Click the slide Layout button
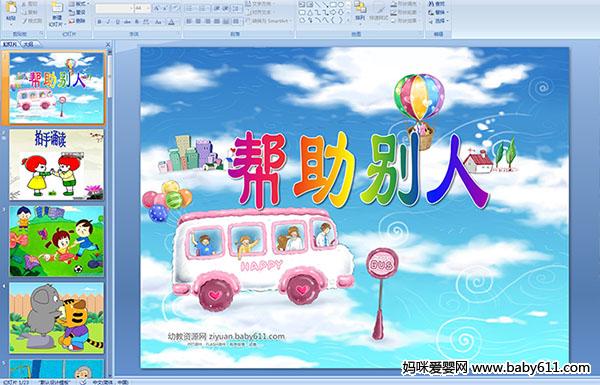The image size is (600, 385). tap(78, 4)
